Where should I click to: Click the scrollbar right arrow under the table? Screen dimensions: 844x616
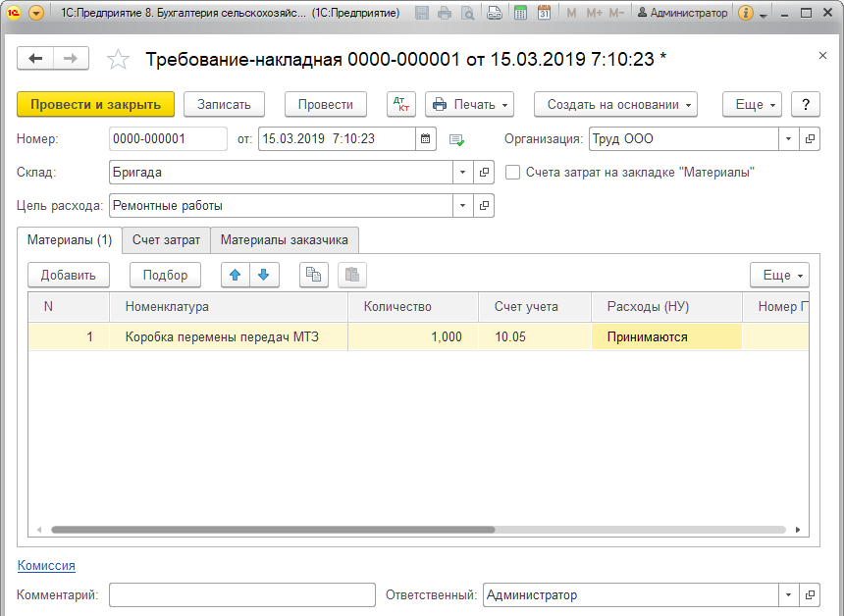click(x=798, y=530)
